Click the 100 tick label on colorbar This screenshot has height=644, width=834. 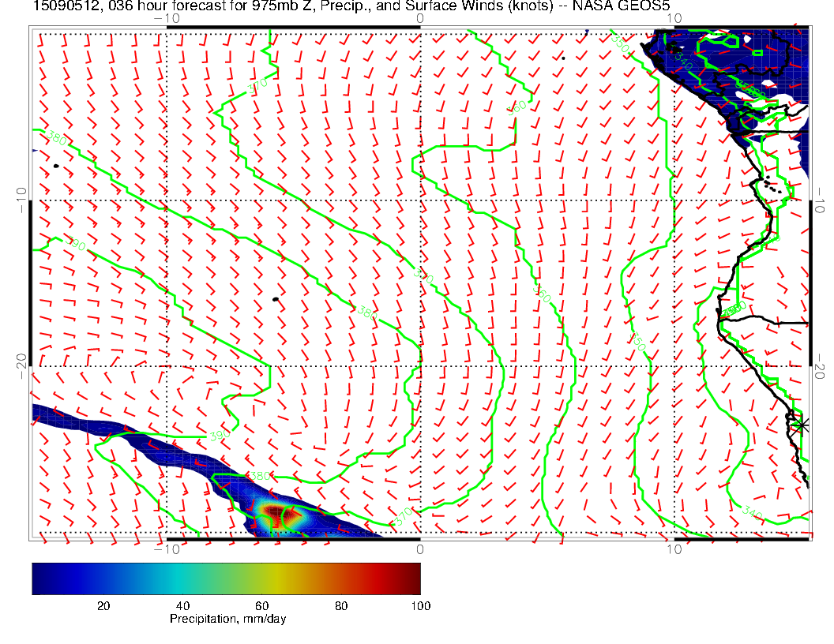pyautogui.click(x=420, y=605)
